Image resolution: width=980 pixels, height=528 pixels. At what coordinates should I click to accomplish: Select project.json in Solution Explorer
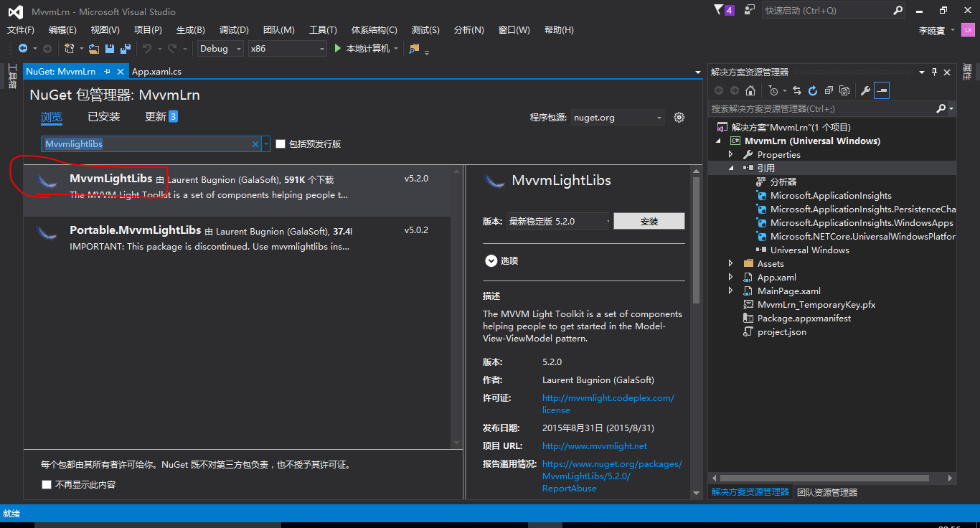(781, 332)
